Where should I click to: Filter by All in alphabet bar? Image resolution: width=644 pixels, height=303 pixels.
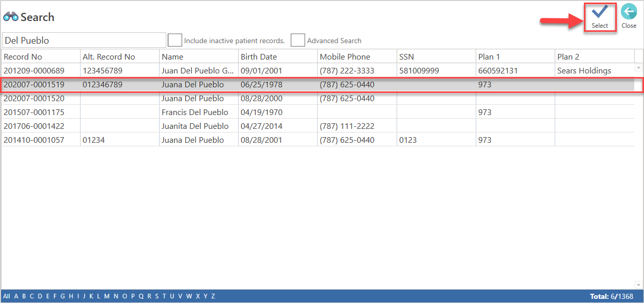(6, 296)
